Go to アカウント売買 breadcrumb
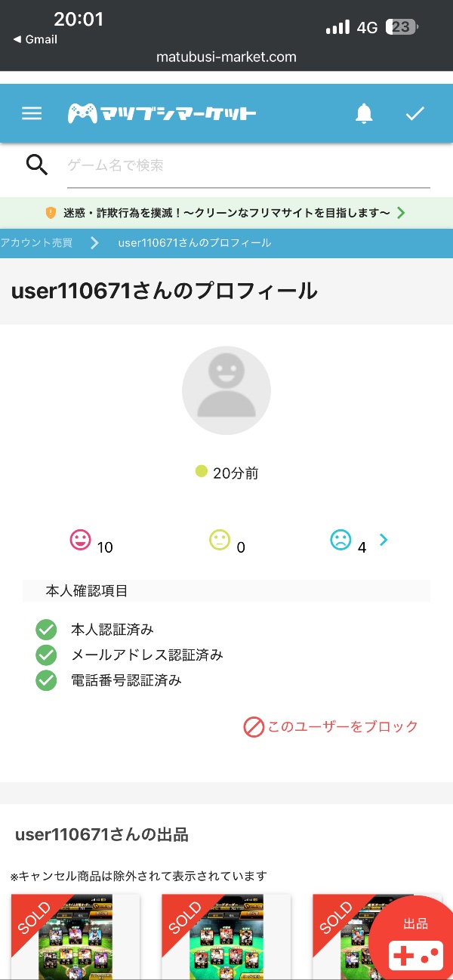Screen dimensions: 453x980 [x=36, y=243]
